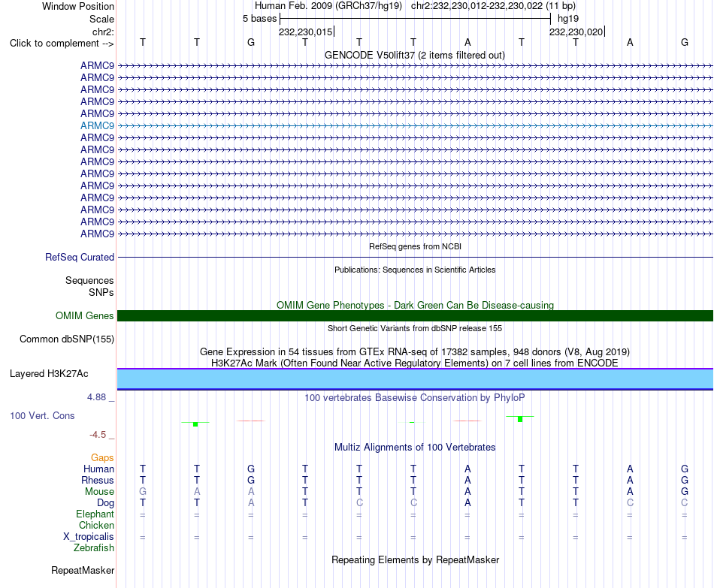Click the 'Click to complement -->' label
The image size is (714, 588).
62,44
